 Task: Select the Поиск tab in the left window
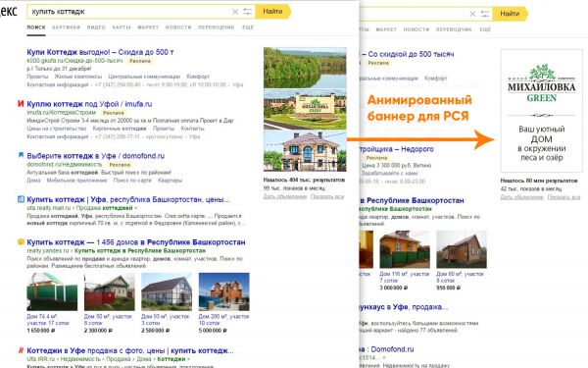(x=36, y=27)
